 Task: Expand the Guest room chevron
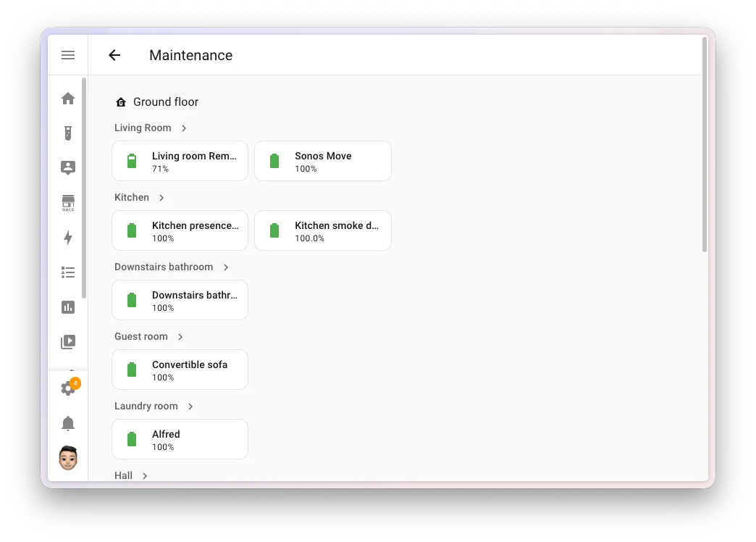(x=180, y=336)
